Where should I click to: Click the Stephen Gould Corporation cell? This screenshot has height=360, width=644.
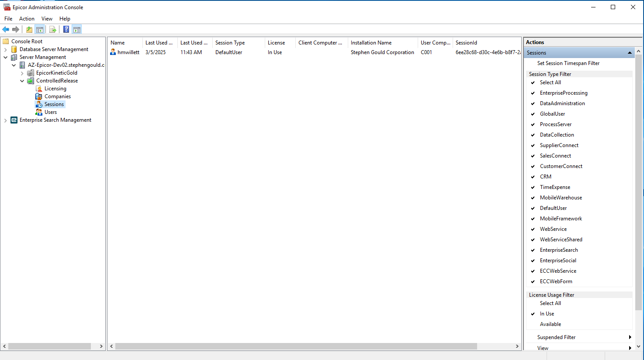(382, 52)
